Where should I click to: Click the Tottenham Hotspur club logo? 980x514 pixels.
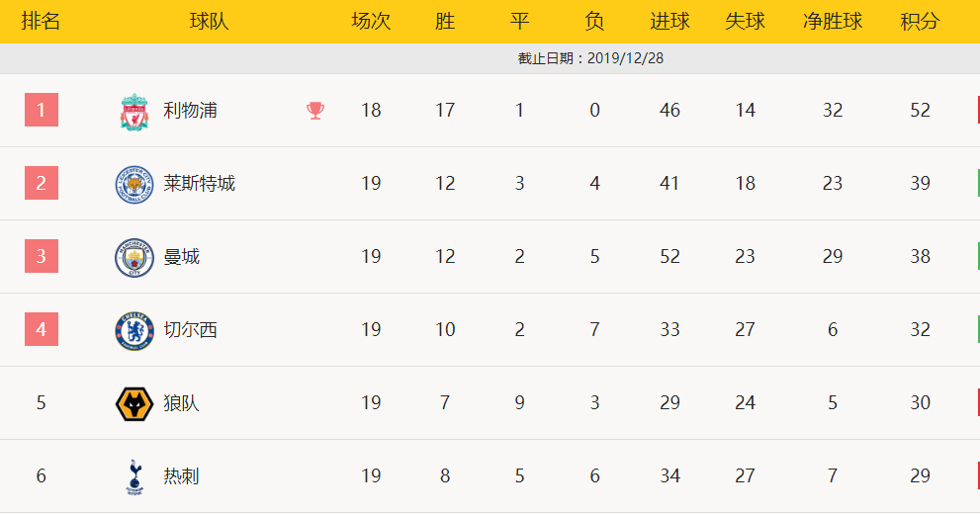click(134, 477)
